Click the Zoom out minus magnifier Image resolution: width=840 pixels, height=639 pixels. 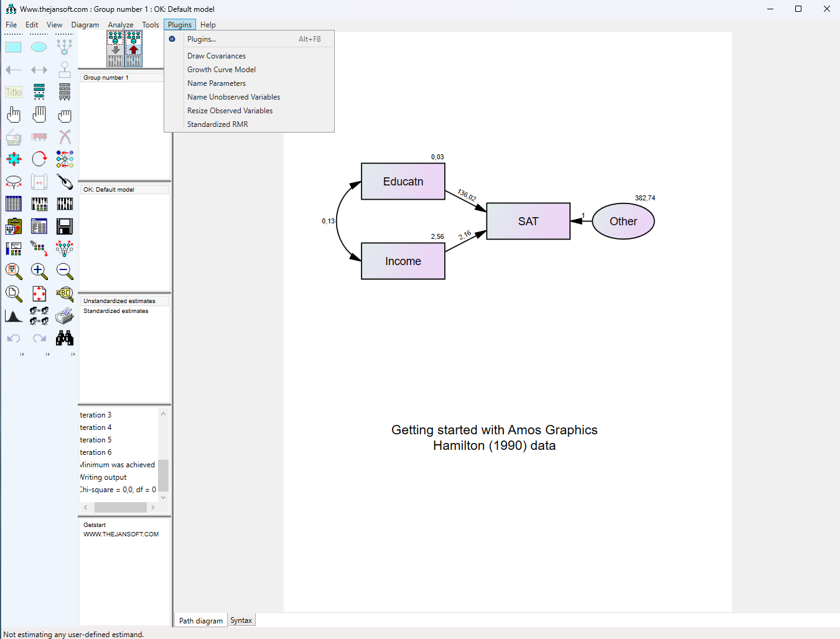pos(65,271)
